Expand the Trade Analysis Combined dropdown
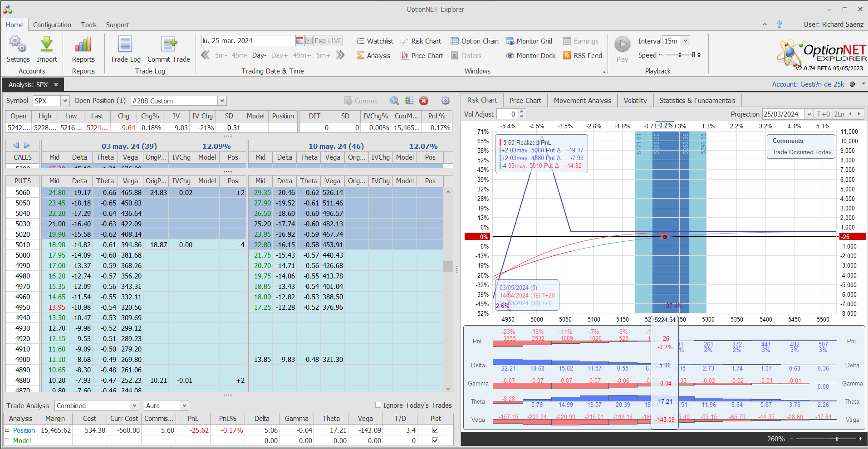This screenshot has height=449, width=868. (x=134, y=405)
